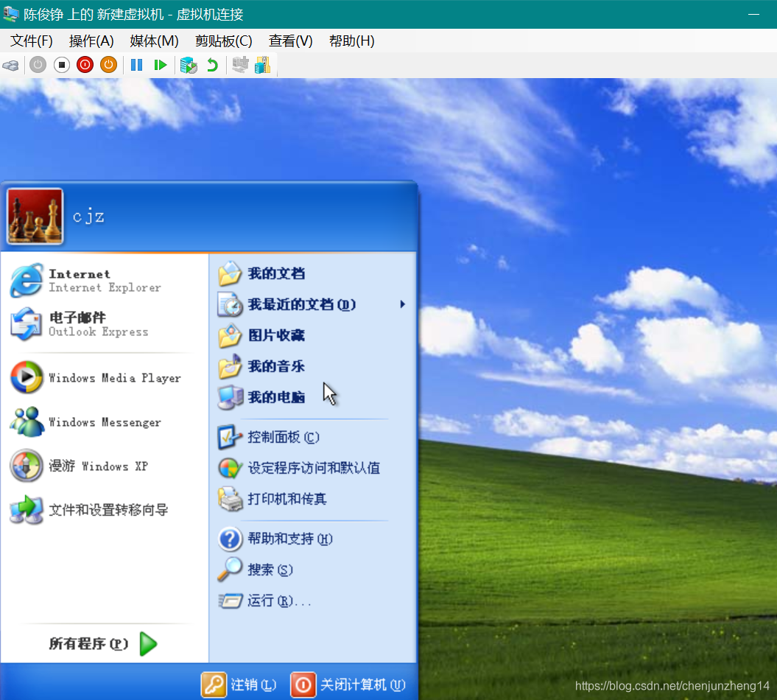Send Ctrl+Alt+Delete to the virtual machine

click(x=10, y=65)
